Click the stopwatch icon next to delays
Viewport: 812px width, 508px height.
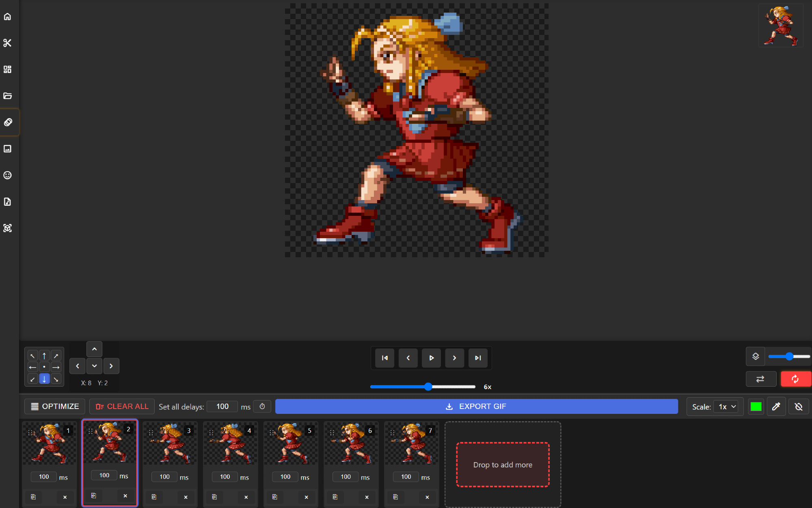click(262, 407)
